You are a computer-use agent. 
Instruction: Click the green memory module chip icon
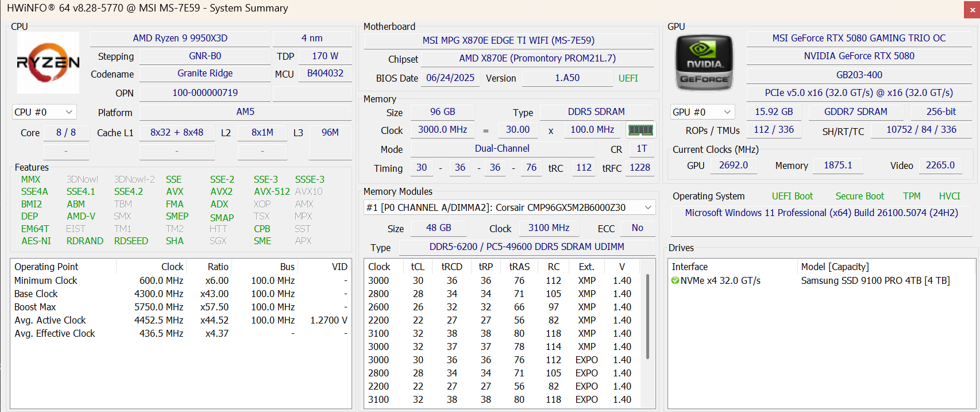coord(641,130)
